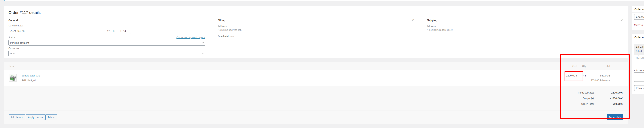Select the minute field showing 14
The width and height of the screenshot is (644, 128).
click(126, 31)
